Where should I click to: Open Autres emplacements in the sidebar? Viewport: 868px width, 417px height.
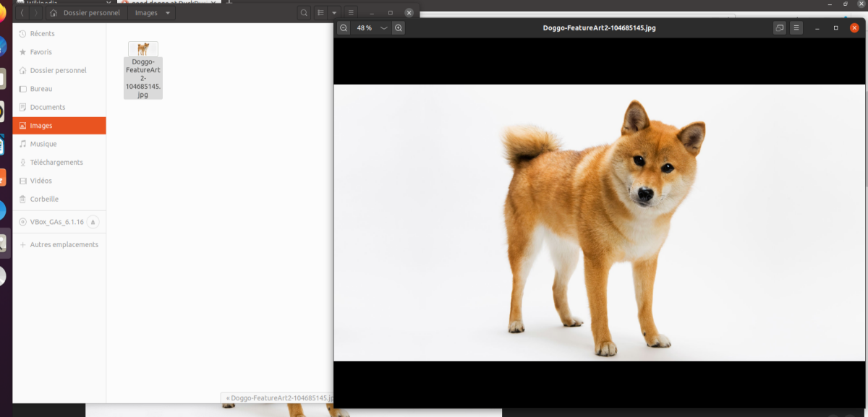(x=59, y=245)
